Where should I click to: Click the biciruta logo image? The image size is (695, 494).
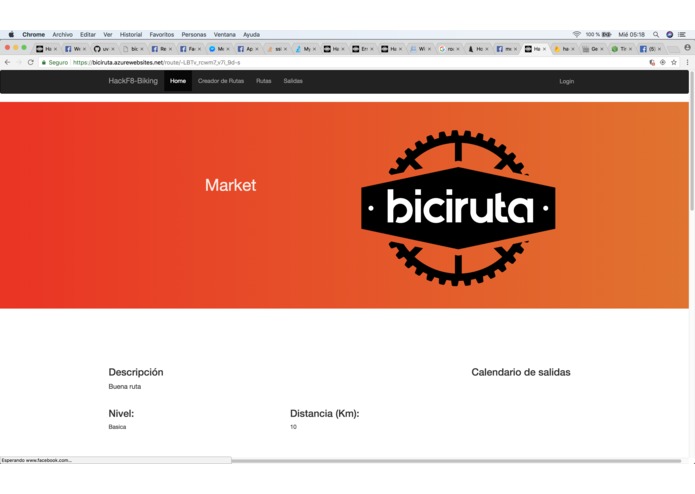coord(458,208)
